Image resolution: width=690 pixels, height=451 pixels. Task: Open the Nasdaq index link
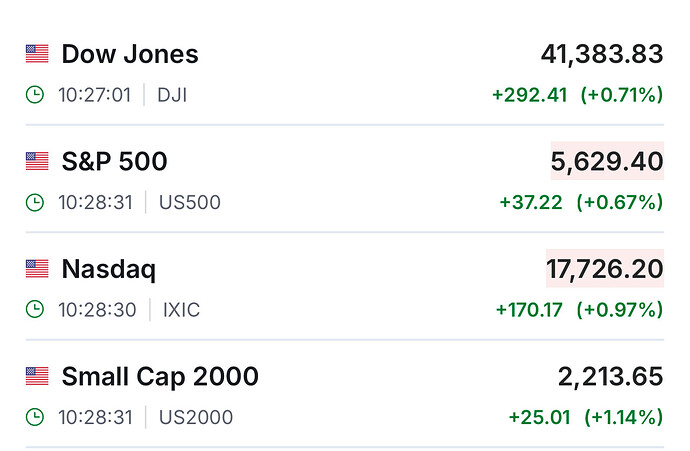tap(109, 269)
